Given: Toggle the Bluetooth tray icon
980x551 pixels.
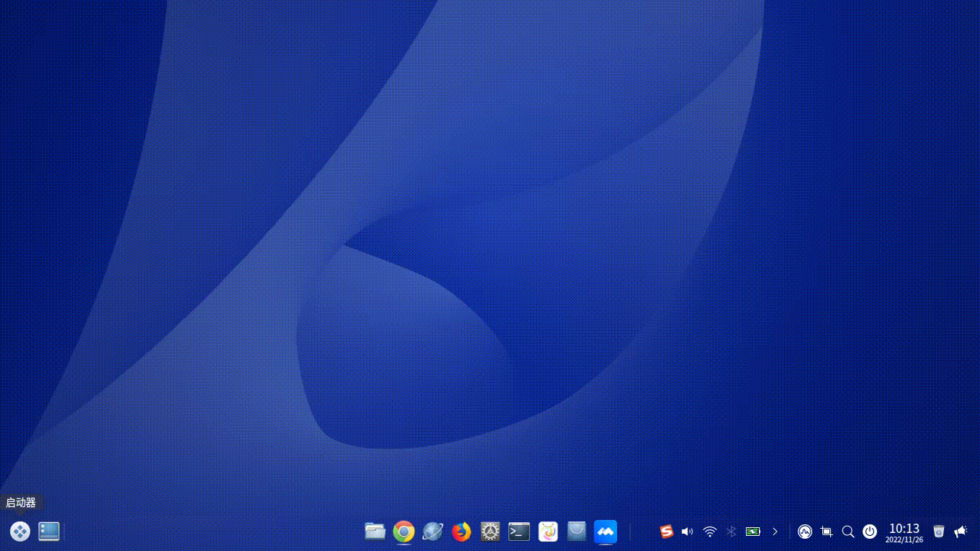Looking at the screenshot, I should point(731,532).
